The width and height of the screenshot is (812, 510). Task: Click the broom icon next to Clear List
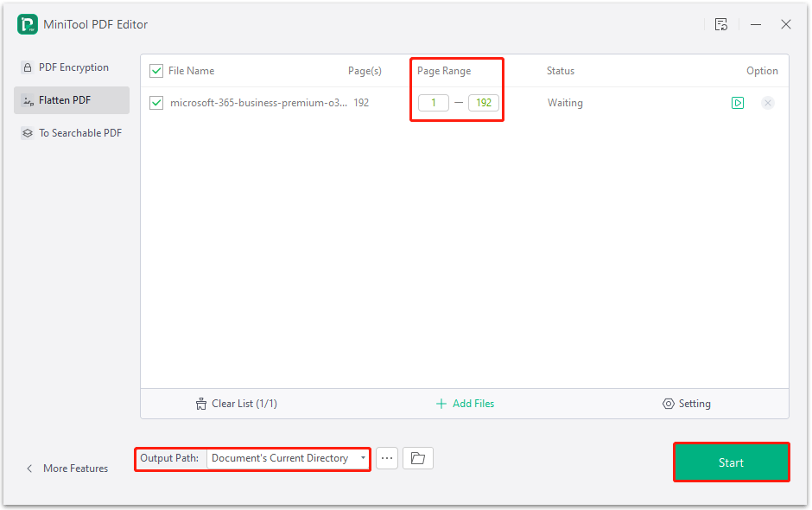point(201,404)
